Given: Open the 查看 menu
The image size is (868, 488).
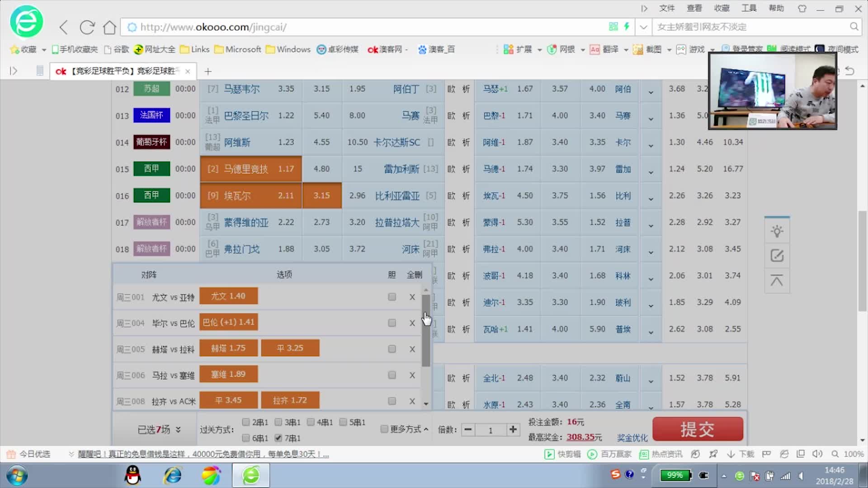Looking at the screenshot, I should click(x=694, y=8).
